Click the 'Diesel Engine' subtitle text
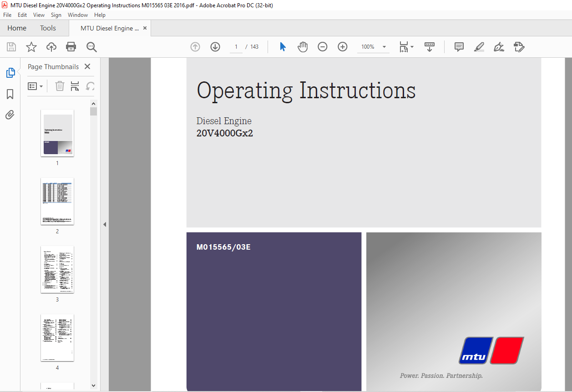Screen dimensions: 572x392 [224, 121]
